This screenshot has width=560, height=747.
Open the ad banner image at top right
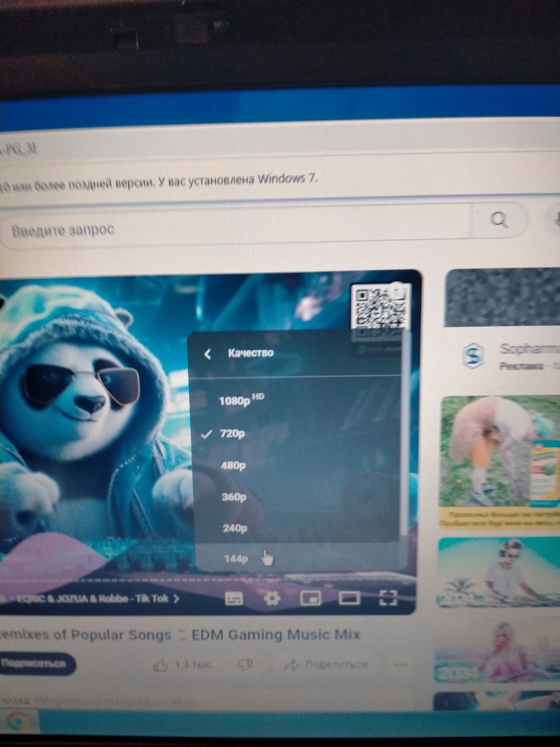click(503, 298)
